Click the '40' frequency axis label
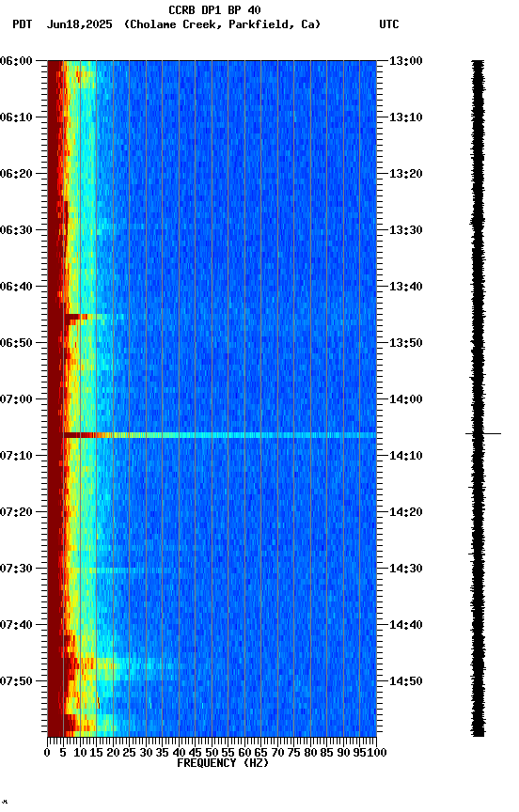Screen dimensions: 519x812 click(179, 753)
